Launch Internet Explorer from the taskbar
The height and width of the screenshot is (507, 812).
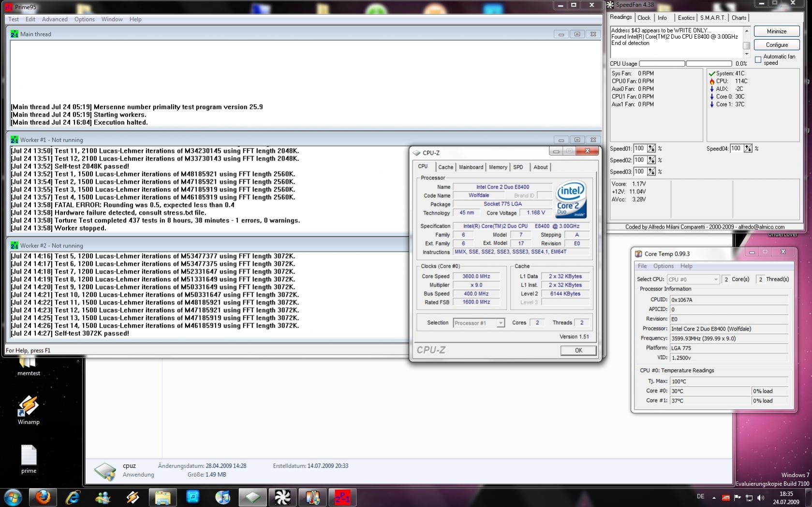73,497
